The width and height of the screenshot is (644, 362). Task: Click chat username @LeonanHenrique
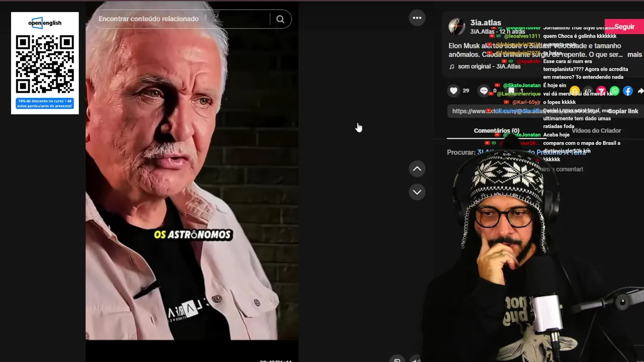[x=518, y=94]
